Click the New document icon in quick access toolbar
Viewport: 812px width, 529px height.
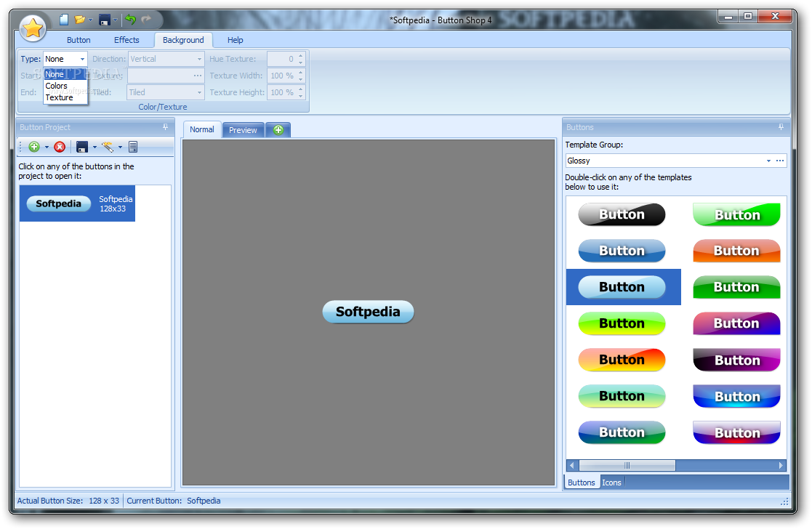point(64,20)
